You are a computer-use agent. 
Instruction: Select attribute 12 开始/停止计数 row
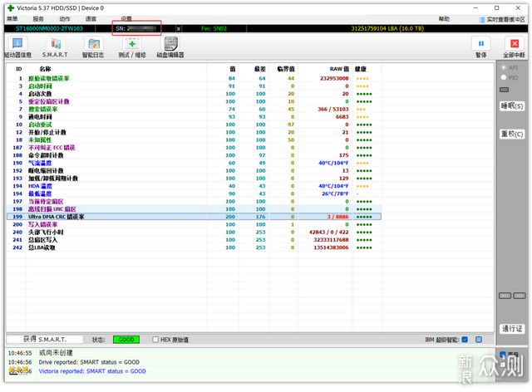tap(194, 132)
